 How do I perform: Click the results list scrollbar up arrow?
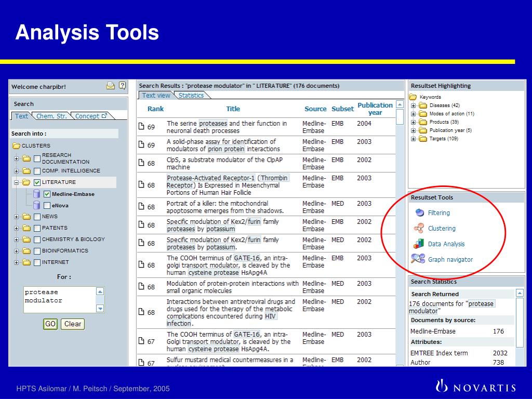[400, 104]
